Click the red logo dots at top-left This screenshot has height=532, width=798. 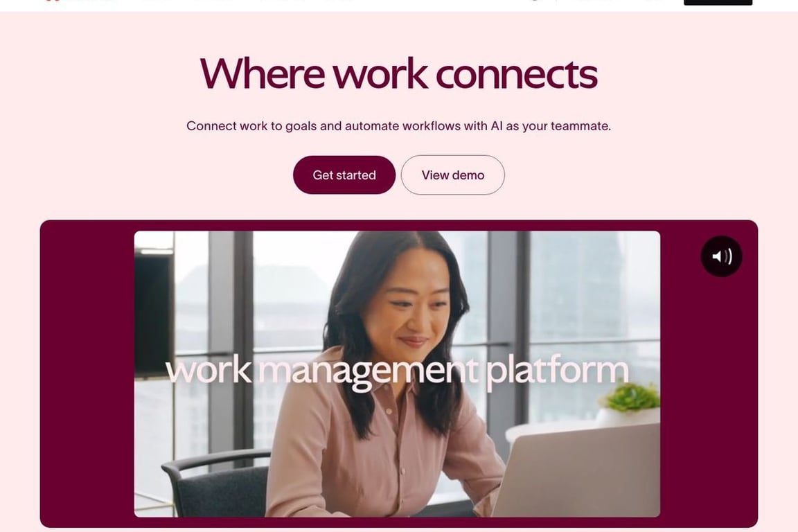[49, 1]
